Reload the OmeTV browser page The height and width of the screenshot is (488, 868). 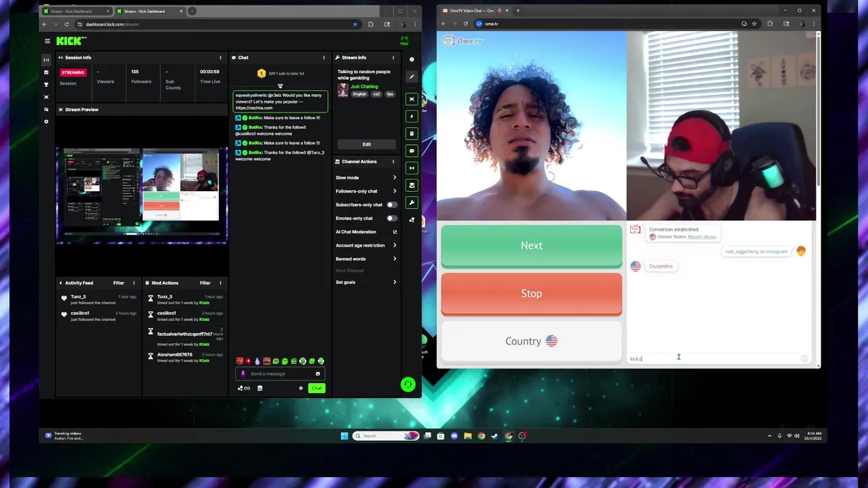click(x=465, y=24)
